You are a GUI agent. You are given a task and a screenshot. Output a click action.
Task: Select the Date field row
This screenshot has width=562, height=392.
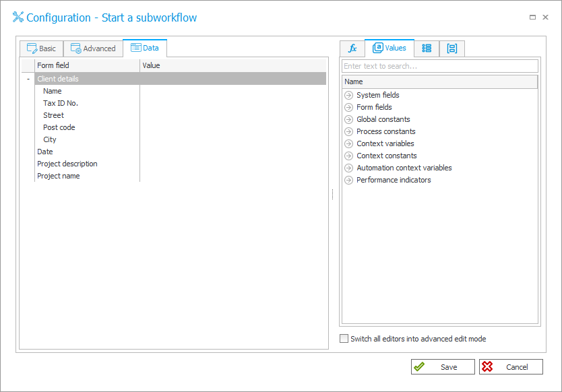(x=181, y=152)
